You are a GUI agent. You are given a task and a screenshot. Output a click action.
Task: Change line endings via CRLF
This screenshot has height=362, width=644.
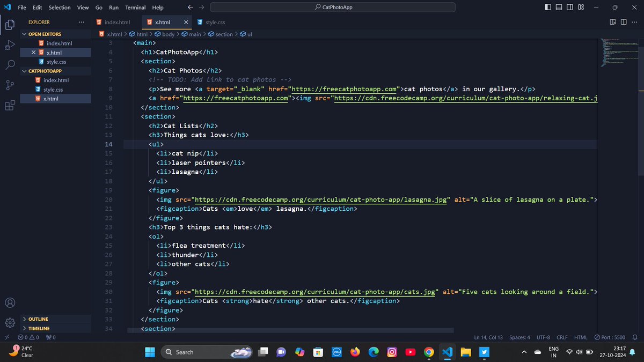pyautogui.click(x=562, y=337)
